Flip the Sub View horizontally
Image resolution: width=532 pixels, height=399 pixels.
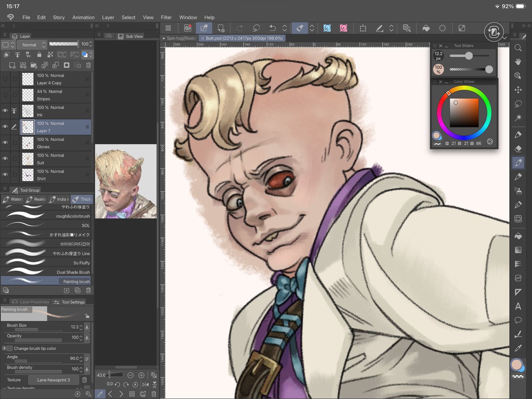click(146, 384)
